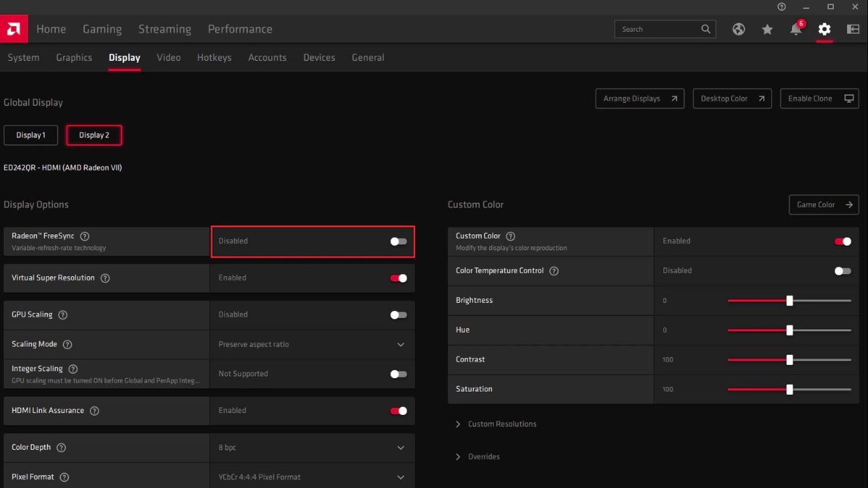Open the Streaming tab
The height and width of the screenshot is (488, 868).
[x=165, y=29]
